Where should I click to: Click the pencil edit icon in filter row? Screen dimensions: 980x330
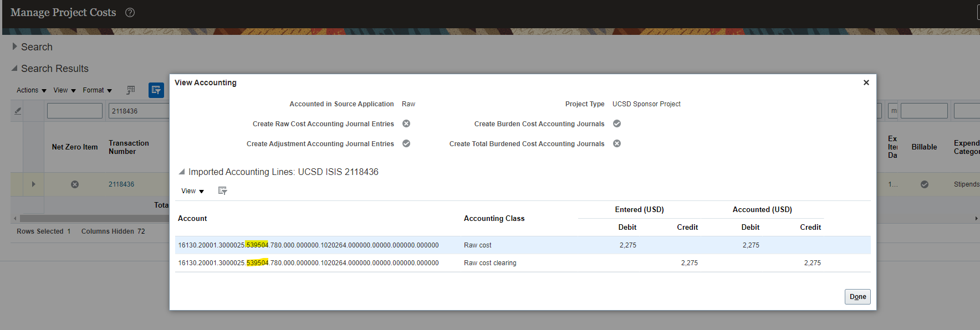point(18,111)
